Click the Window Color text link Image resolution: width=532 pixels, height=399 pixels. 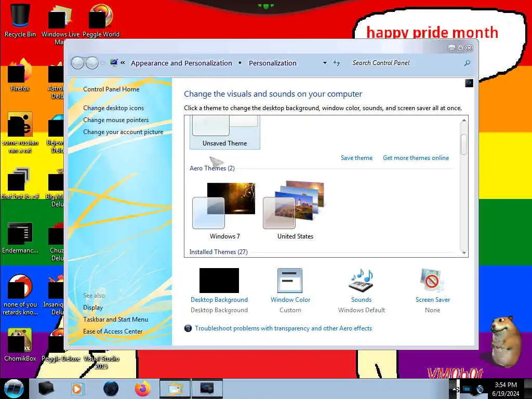point(290,300)
